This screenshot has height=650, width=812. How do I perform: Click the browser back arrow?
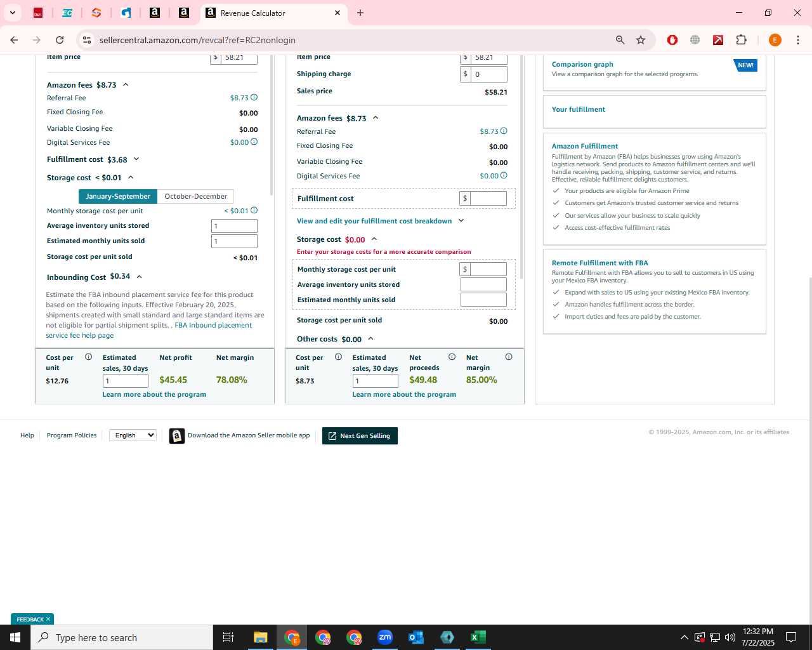(x=14, y=40)
